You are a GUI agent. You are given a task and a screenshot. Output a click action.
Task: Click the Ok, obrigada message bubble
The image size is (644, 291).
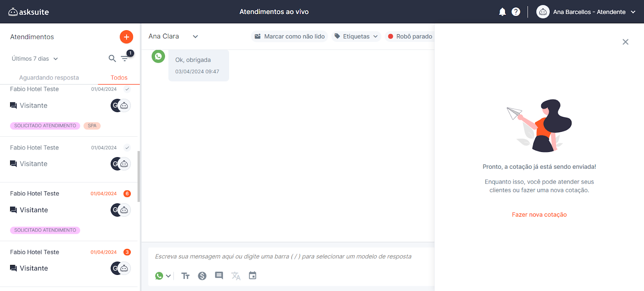tap(198, 66)
